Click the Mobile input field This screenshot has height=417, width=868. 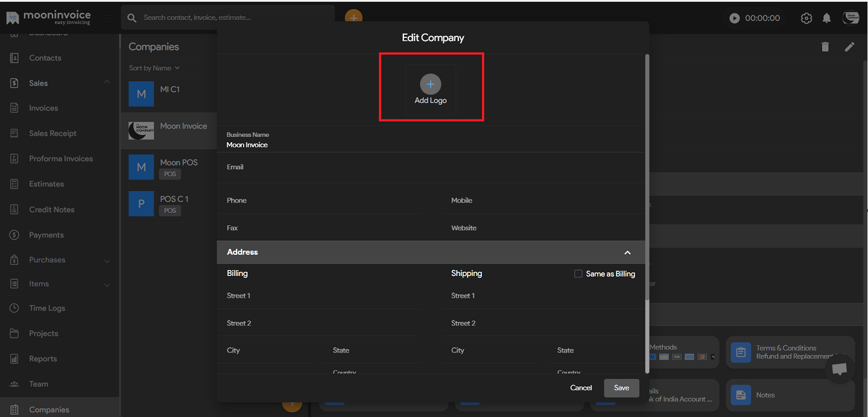[543, 201]
